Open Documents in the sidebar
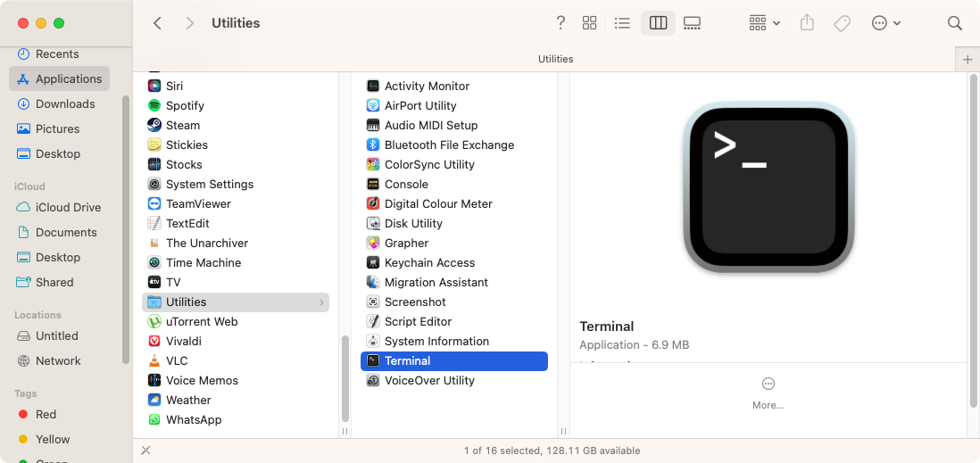This screenshot has height=463, width=980. (x=57, y=233)
